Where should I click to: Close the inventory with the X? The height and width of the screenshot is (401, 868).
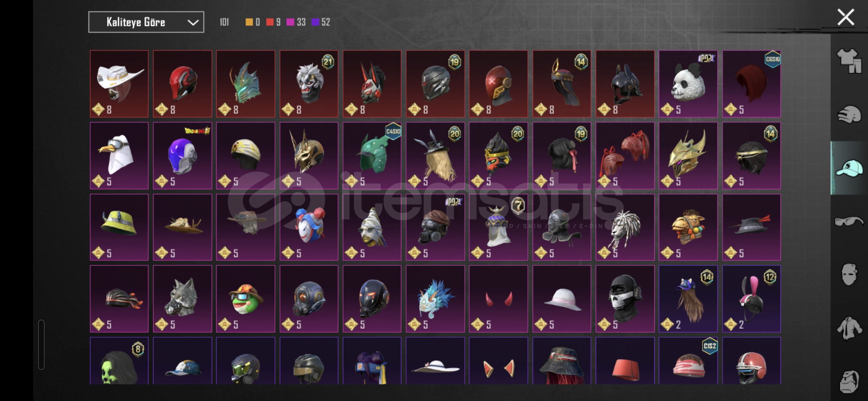click(845, 17)
